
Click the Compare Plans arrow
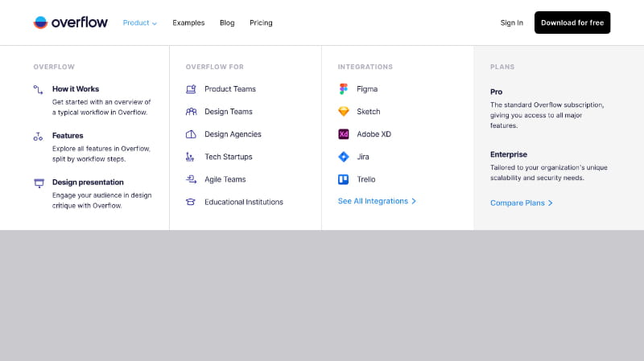pyautogui.click(x=551, y=203)
